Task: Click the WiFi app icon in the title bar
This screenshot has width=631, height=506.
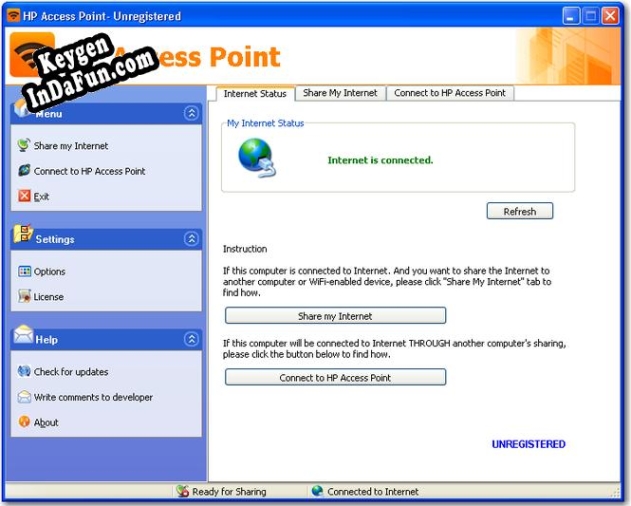Action: point(13,15)
